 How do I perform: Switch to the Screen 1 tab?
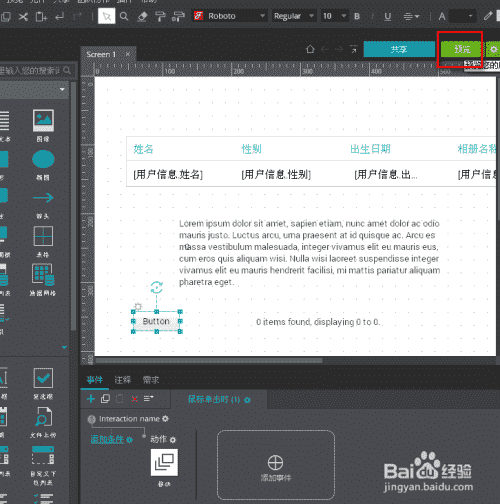pyautogui.click(x=101, y=54)
